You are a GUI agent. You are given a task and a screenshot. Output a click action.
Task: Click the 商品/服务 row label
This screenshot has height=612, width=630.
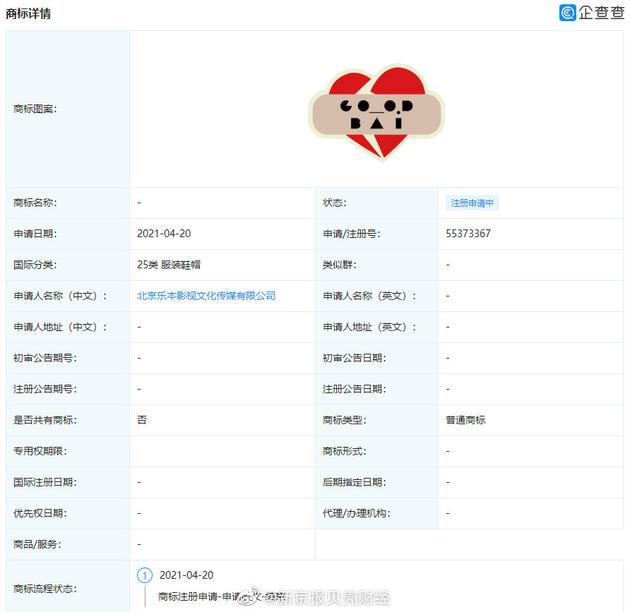[39, 544]
